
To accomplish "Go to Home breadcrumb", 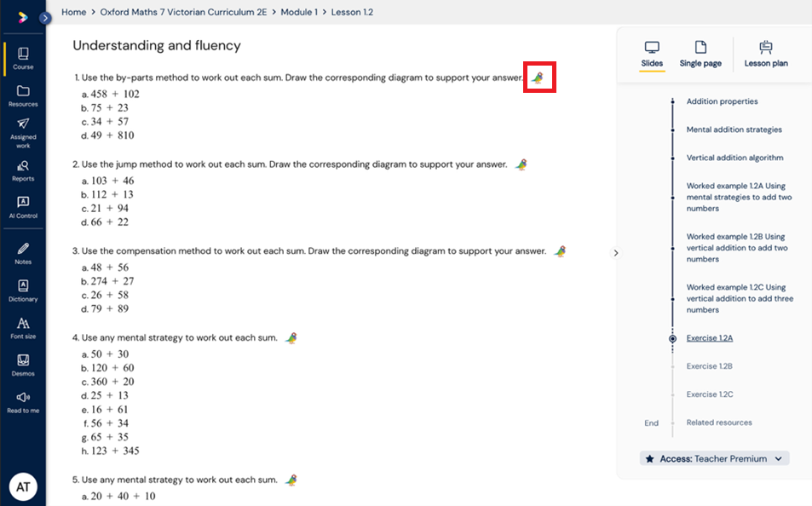I will pos(74,12).
